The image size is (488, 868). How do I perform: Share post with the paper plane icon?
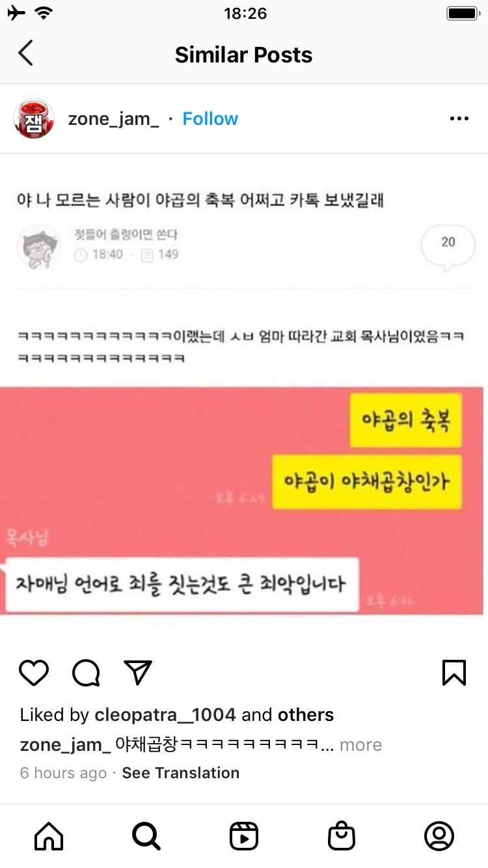point(137,673)
